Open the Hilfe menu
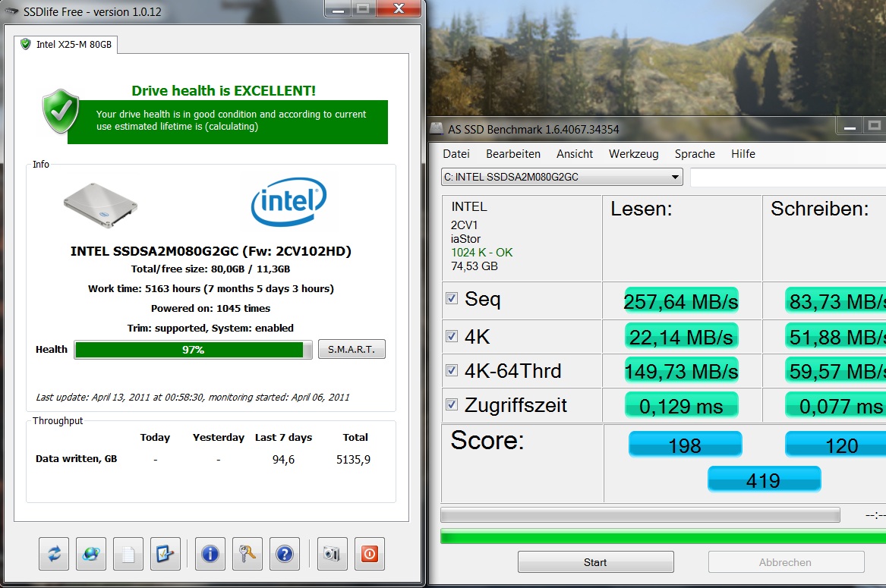This screenshot has height=588, width=886. (743, 153)
